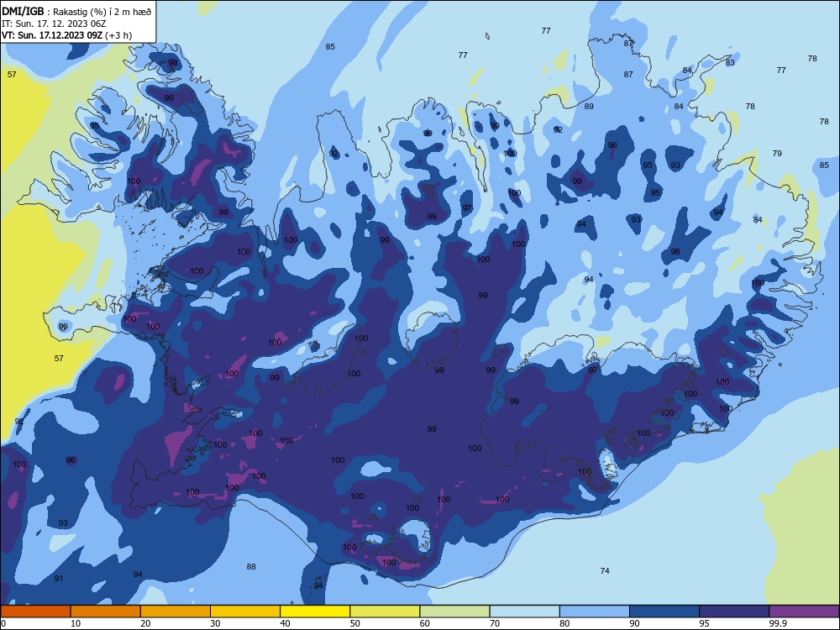Select the '80' legend scale label
Screen dimensions: 840x630
coord(564,623)
